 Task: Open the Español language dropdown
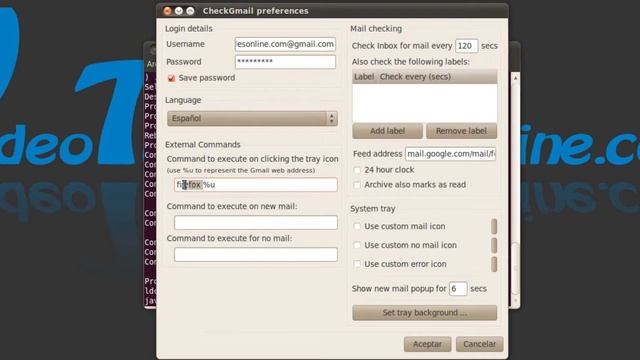[252, 118]
